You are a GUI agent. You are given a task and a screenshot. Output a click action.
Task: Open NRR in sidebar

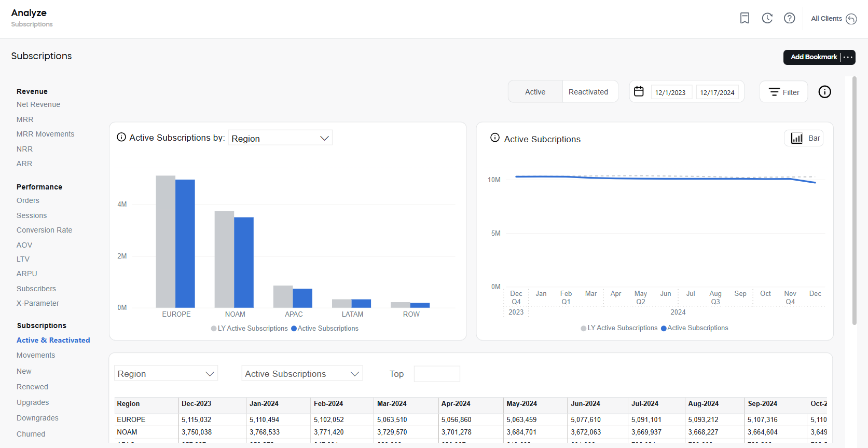coord(24,149)
